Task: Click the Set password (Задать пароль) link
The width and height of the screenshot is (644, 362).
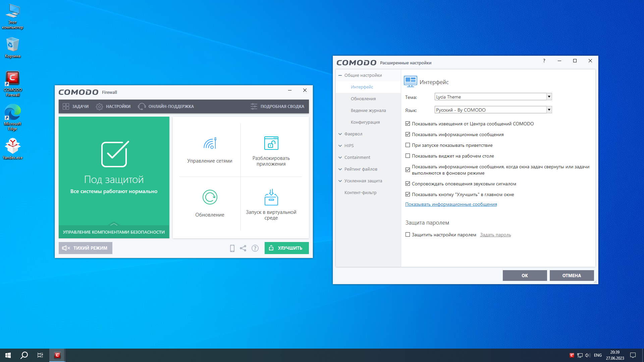Action: pyautogui.click(x=495, y=235)
